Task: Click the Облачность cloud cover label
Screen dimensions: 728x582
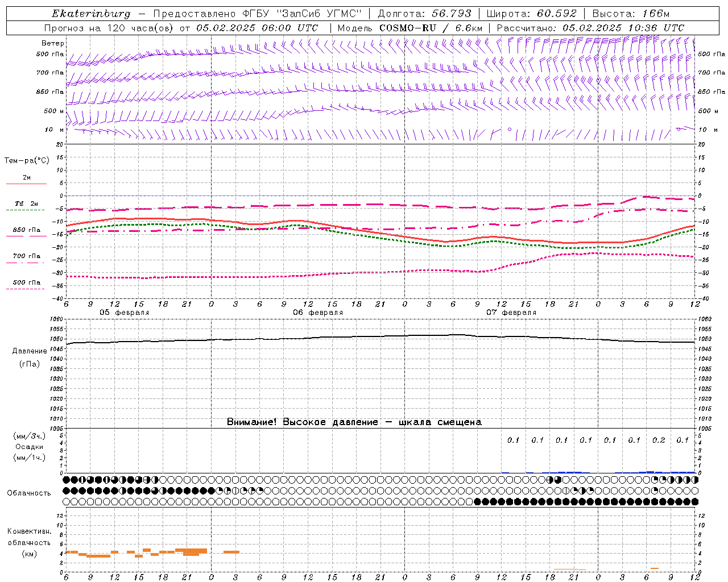Action: 29,493
